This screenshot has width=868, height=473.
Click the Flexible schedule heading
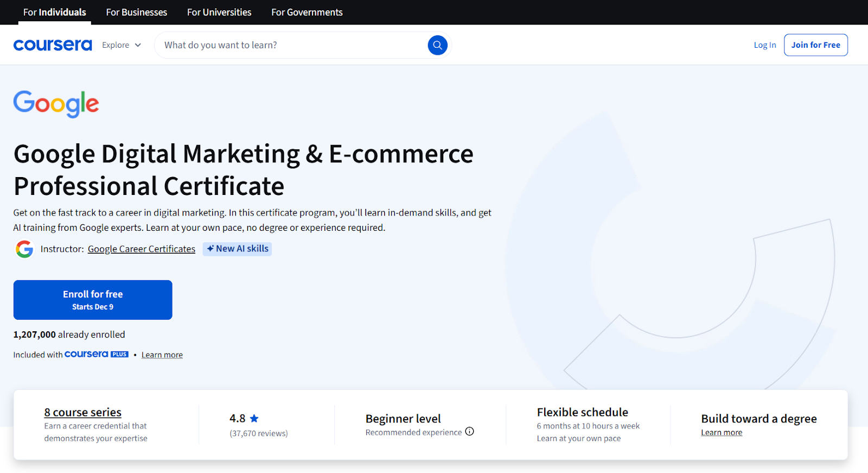582,412
